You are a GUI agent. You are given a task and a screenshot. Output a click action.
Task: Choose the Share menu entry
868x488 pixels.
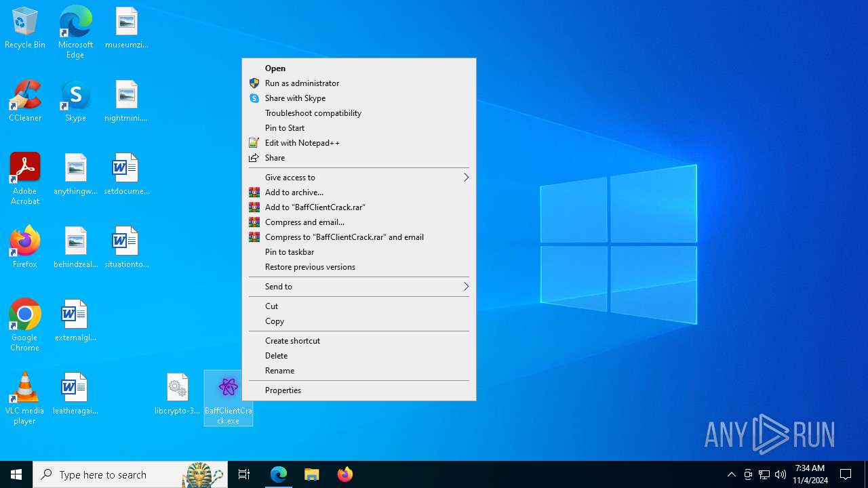point(359,158)
